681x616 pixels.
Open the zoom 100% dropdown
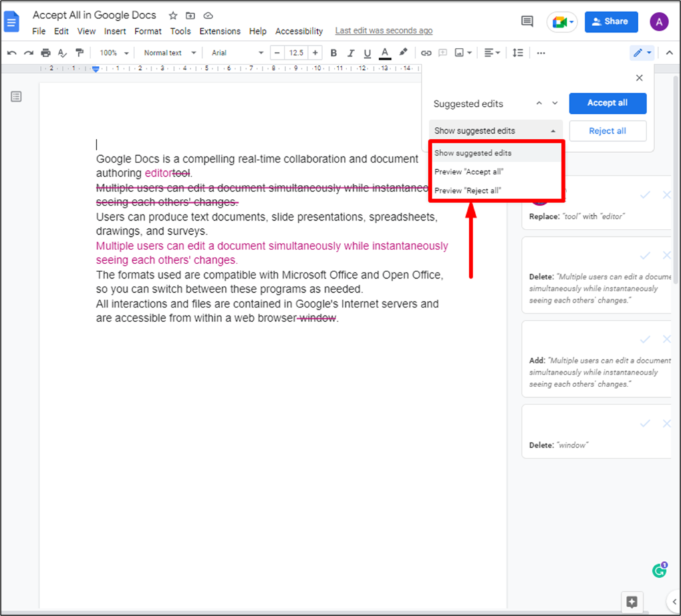click(x=114, y=53)
